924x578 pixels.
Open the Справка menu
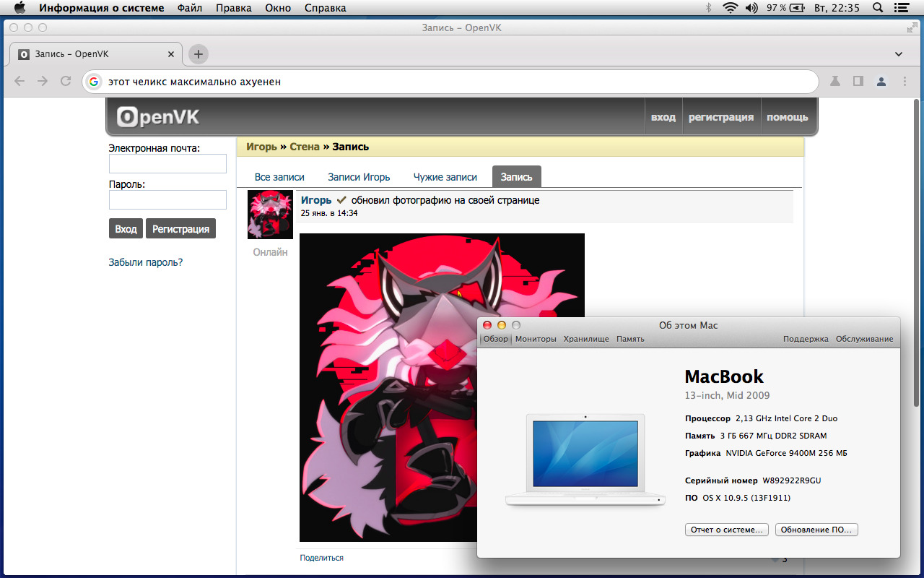tap(324, 8)
